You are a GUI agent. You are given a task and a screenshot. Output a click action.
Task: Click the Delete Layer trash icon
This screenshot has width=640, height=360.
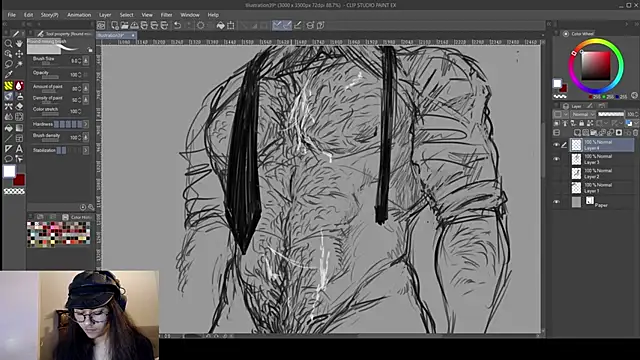pos(635,133)
